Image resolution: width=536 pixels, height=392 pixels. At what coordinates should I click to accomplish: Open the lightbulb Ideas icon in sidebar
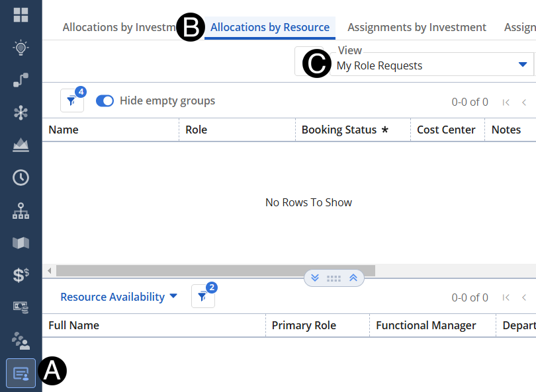(x=21, y=48)
